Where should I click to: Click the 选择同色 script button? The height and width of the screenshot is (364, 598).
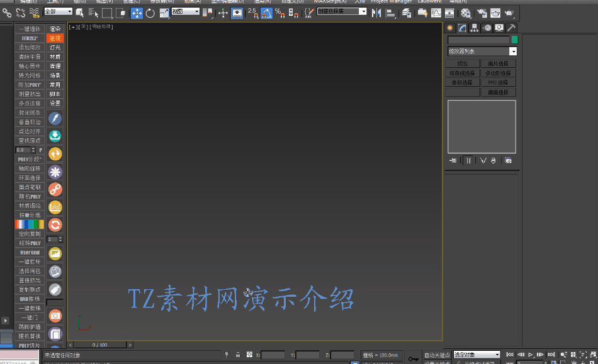(30, 271)
